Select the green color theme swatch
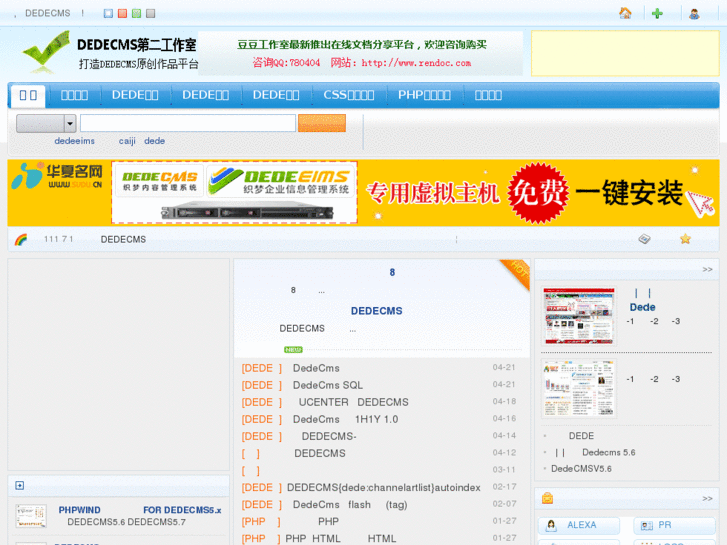The image size is (727, 545). pos(136,13)
